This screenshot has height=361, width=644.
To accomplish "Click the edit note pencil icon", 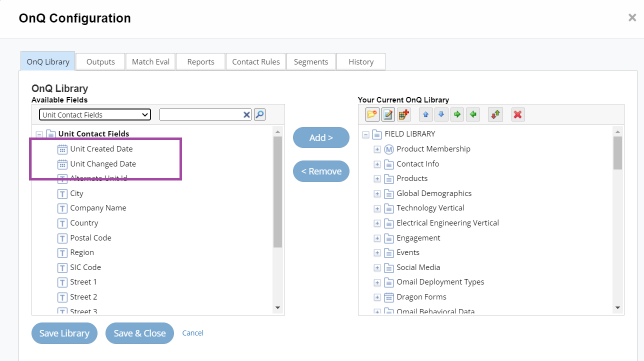I will pyautogui.click(x=388, y=114).
